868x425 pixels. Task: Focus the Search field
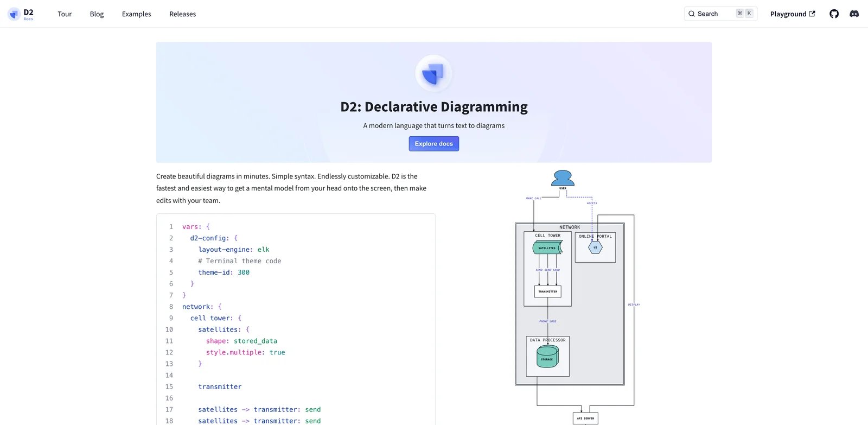720,14
